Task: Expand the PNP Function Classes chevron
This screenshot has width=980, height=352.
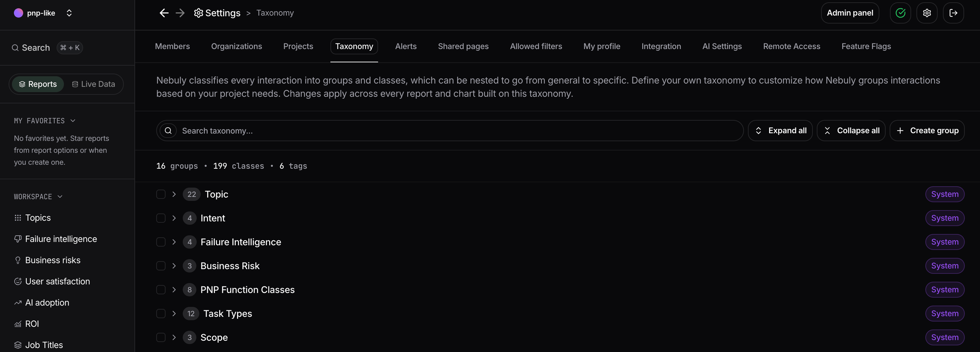Action: tap(174, 290)
